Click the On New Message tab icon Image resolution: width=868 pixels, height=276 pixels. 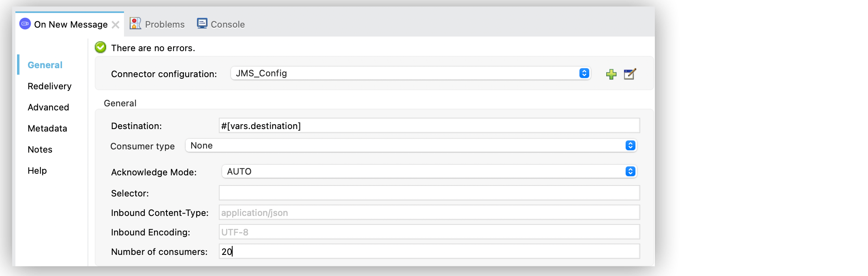coord(25,24)
